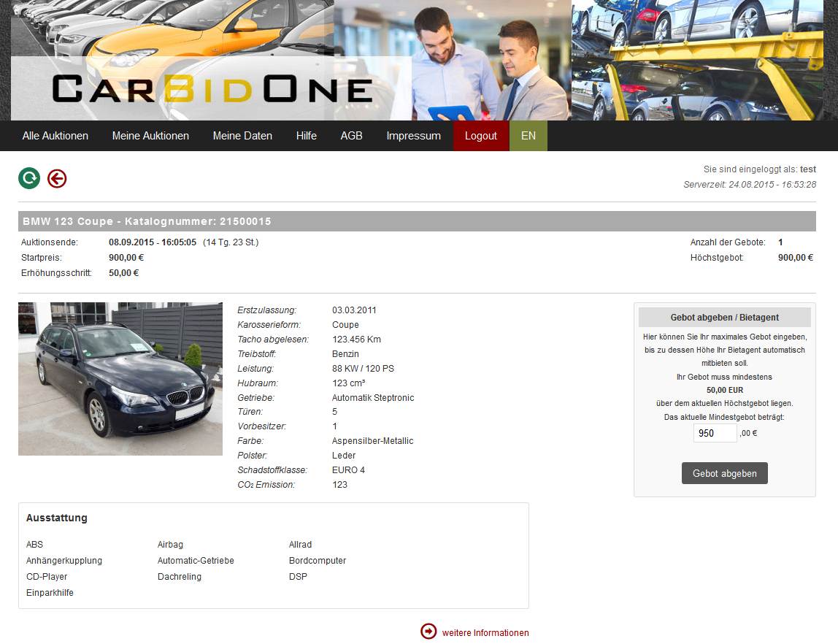Click the BMW 123 Coupe catalogue header
Image resolution: width=838 pixels, height=644 pixels.
[417, 221]
